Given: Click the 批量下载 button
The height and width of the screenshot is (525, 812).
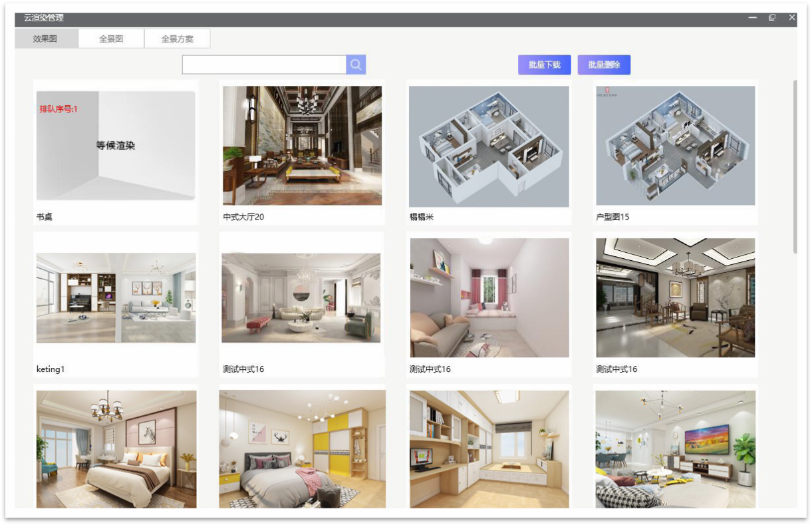Looking at the screenshot, I should [x=545, y=65].
